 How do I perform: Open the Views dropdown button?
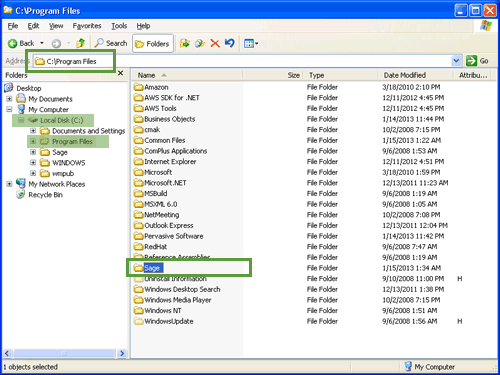pos(251,43)
